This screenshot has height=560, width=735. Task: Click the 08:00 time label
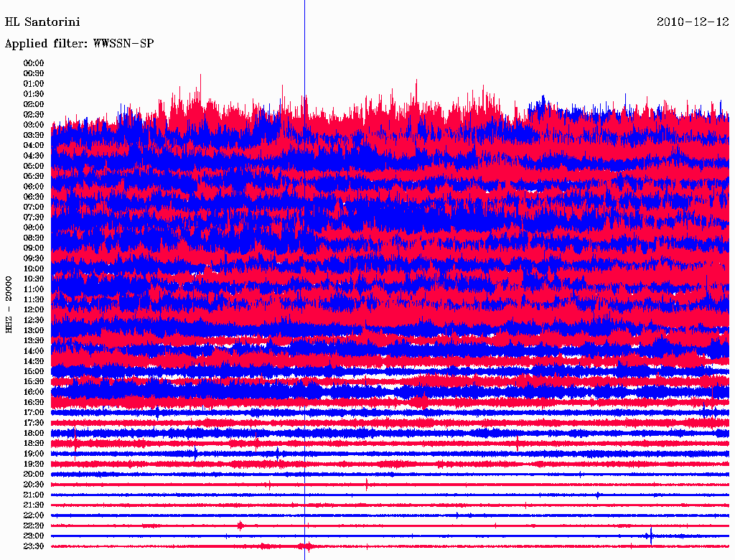coord(34,228)
